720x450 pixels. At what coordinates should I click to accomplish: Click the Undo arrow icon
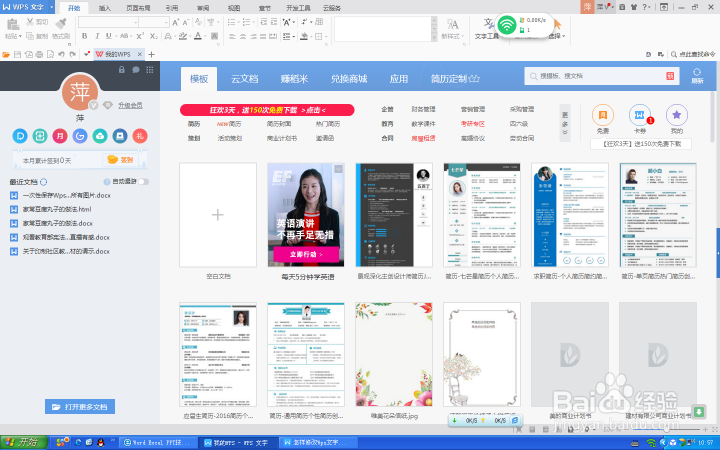61,54
